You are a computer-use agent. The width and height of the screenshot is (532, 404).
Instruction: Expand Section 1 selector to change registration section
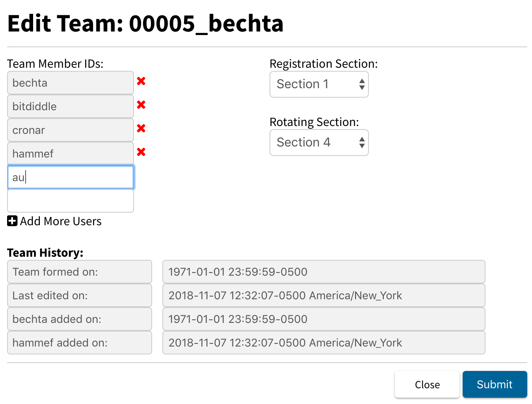319,84
